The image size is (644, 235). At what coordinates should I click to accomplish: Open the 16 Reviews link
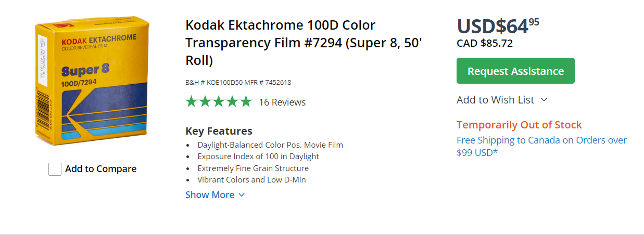282,102
